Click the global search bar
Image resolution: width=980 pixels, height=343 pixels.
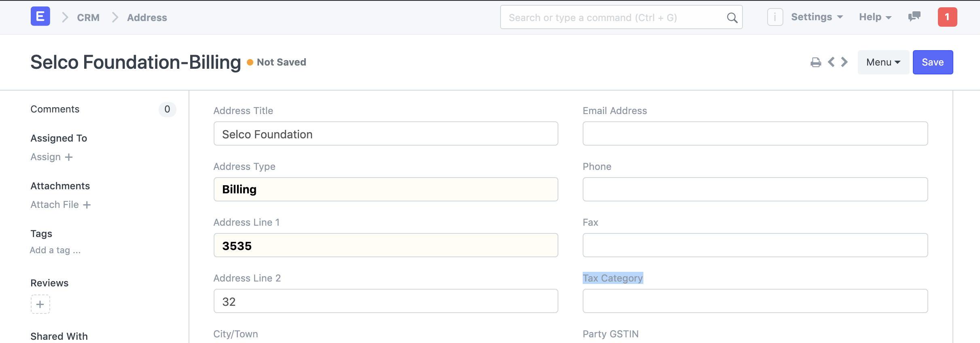click(x=607, y=17)
